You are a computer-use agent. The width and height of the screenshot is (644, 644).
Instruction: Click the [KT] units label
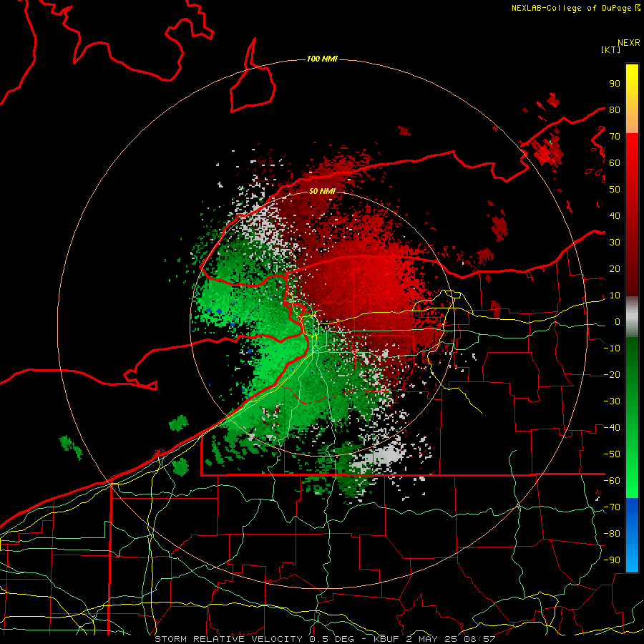click(x=611, y=49)
